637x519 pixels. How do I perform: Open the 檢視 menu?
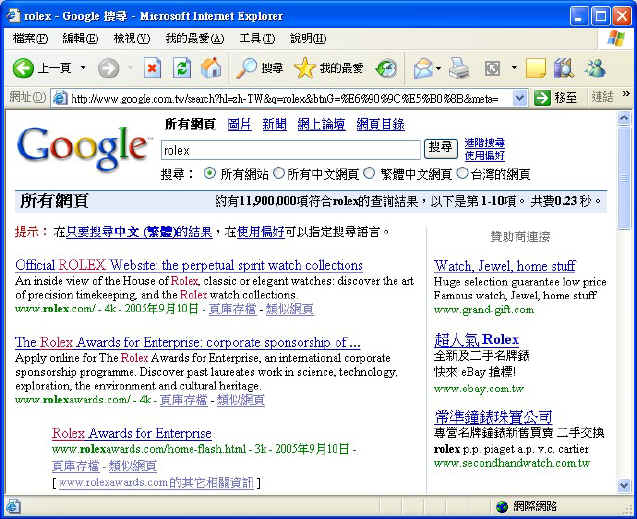[132, 39]
